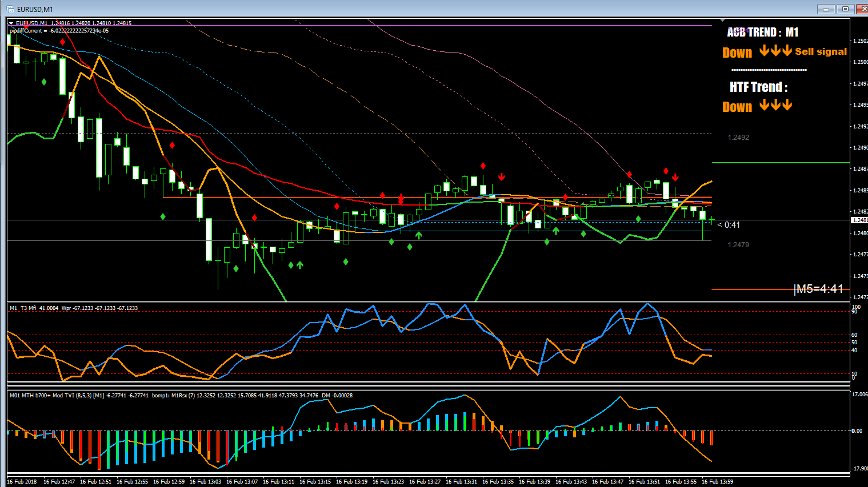
Task: Click the current price tag on the price scale
Action: pyautogui.click(x=859, y=220)
